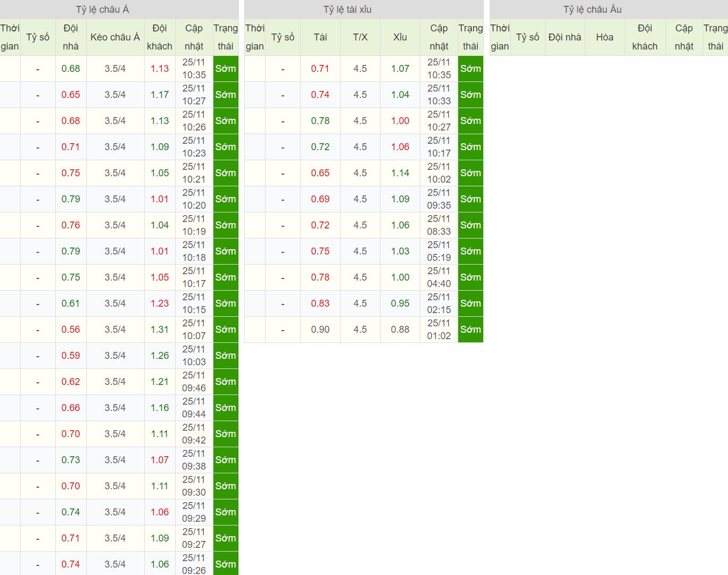Viewport: 728px width, 575px height.
Task: Click 'Sớm' status in tài xỉu 02:15 row
Action: click(x=470, y=303)
